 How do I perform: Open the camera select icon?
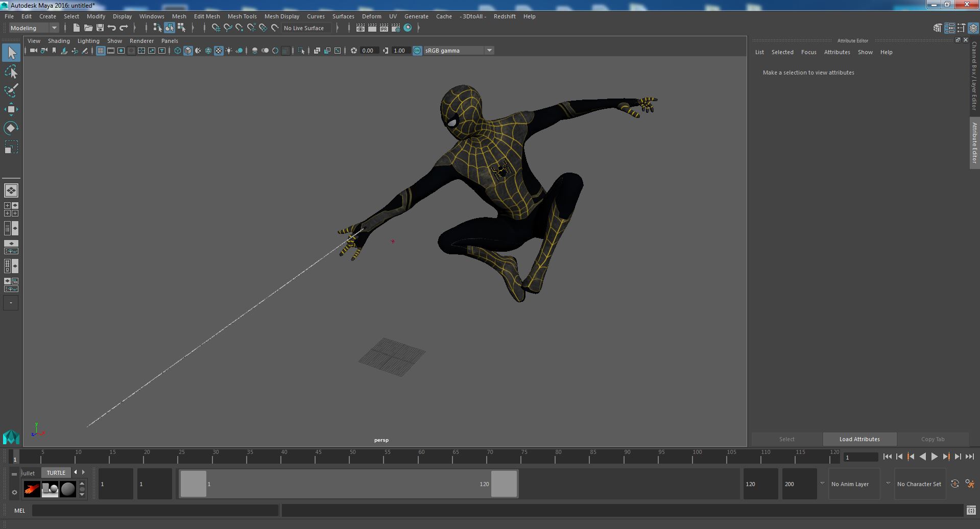pos(33,51)
